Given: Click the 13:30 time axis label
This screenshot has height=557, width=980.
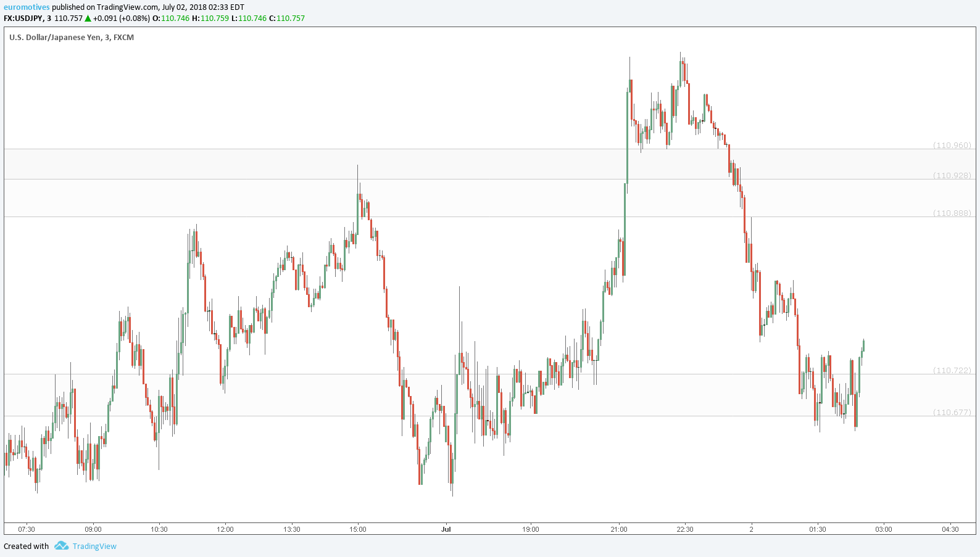Looking at the screenshot, I should 292,529.
